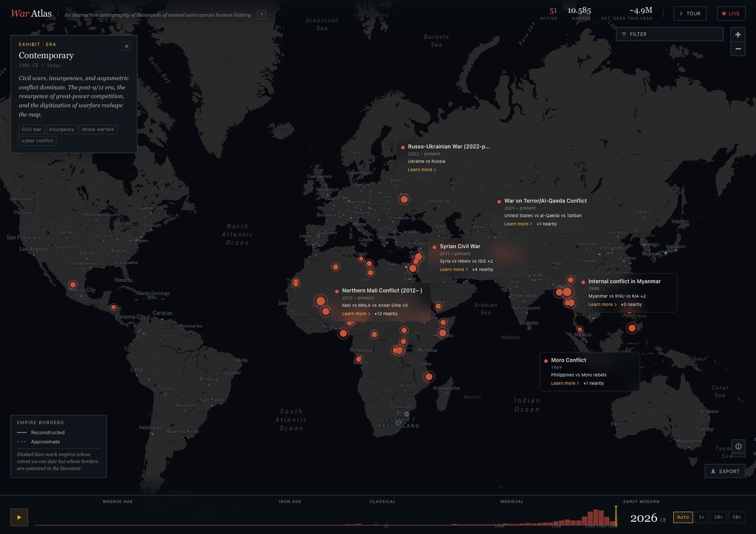Open the info circle icon
Image resolution: width=756 pixels, height=534 pixels.
[738, 447]
